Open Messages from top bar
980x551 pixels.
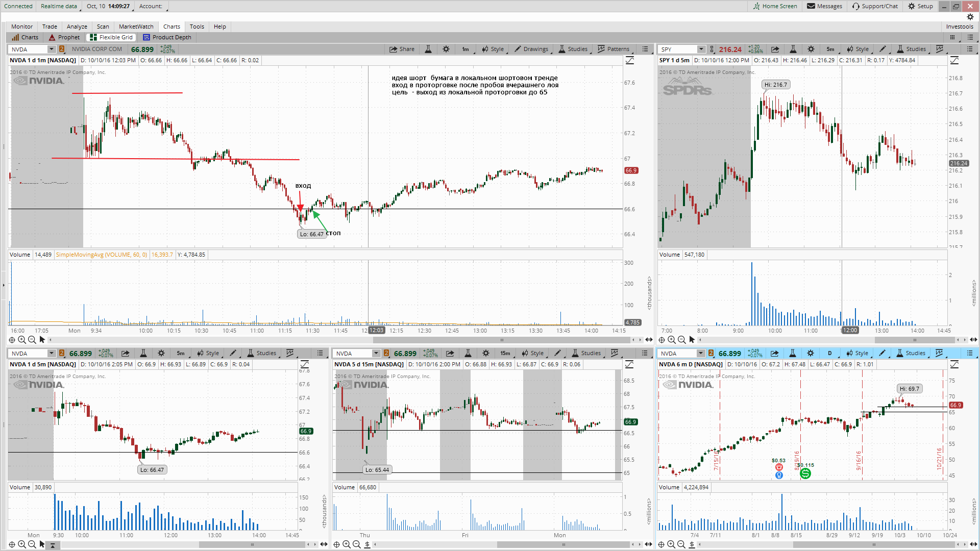824,6
